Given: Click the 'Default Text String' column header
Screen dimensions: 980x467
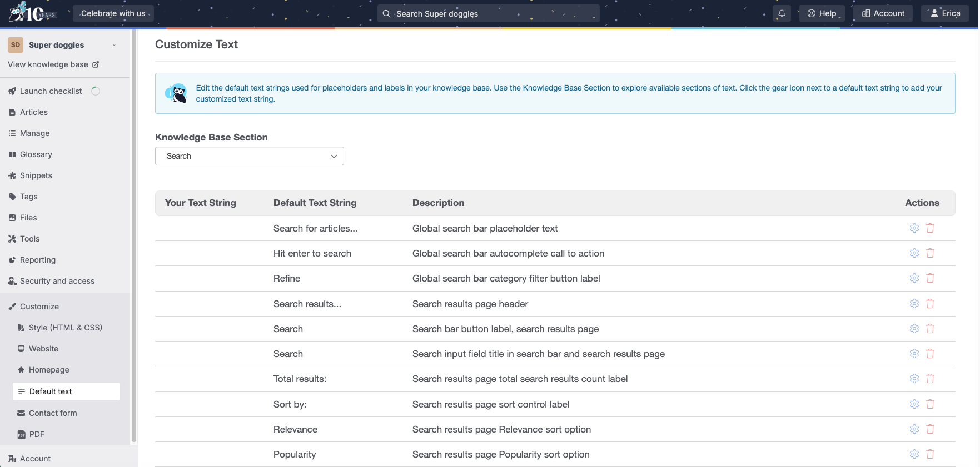Looking at the screenshot, I should tap(315, 203).
